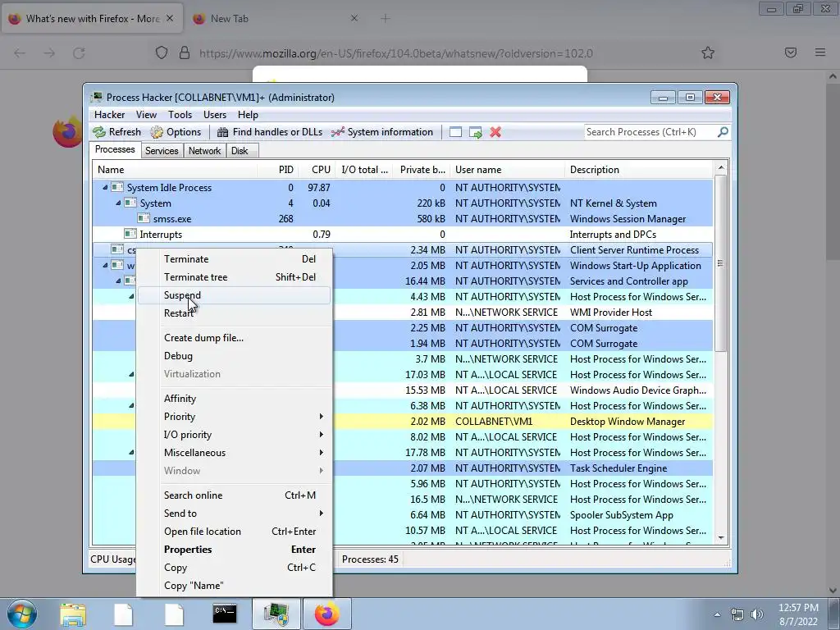Show hidden tray icons arrow

(x=717, y=614)
